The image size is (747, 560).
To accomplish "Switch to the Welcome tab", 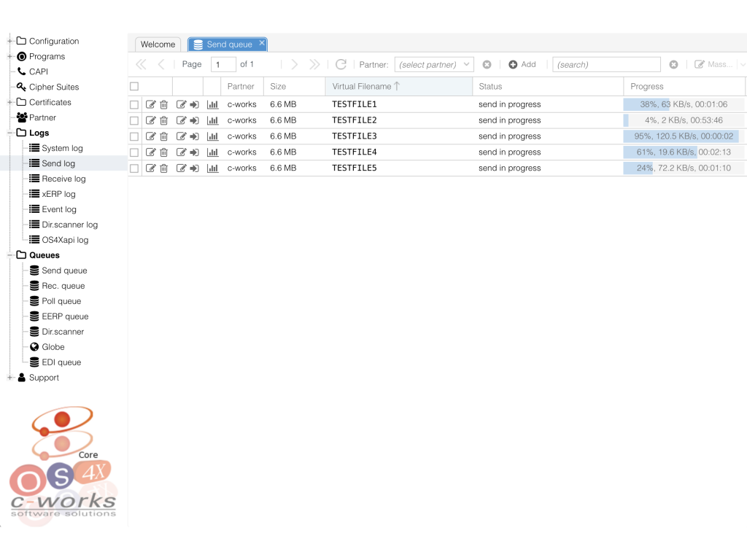I will [158, 44].
